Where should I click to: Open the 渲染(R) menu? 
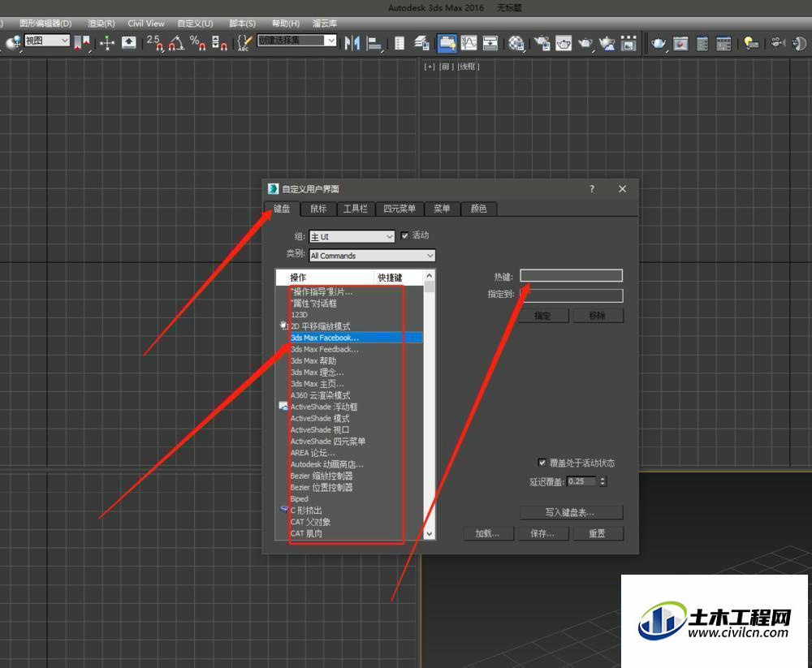point(101,24)
